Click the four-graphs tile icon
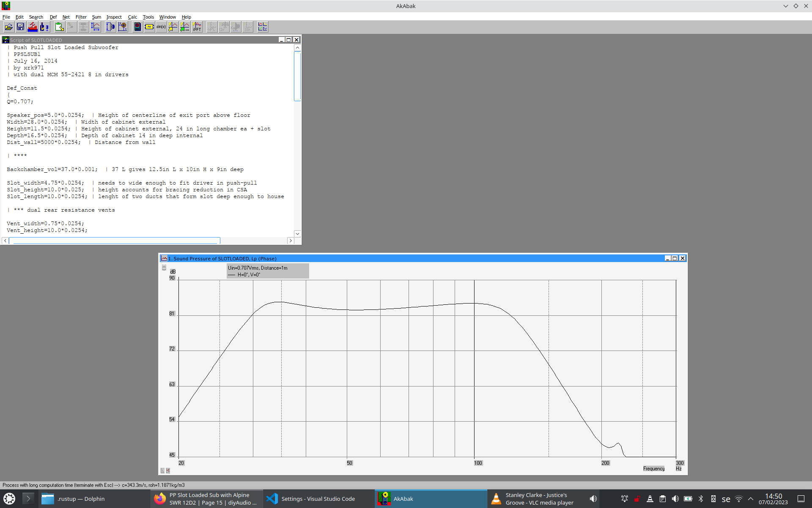Image resolution: width=812 pixels, height=508 pixels. (263, 27)
